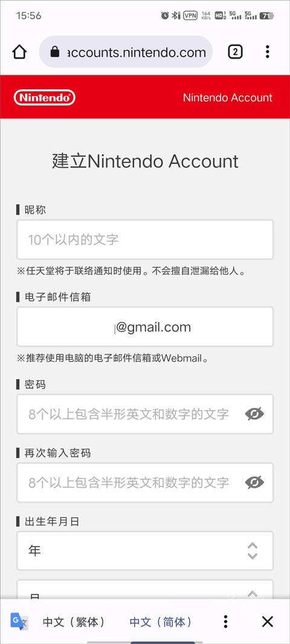Click the 电子邮件信箱 email field

coord(145,327)
